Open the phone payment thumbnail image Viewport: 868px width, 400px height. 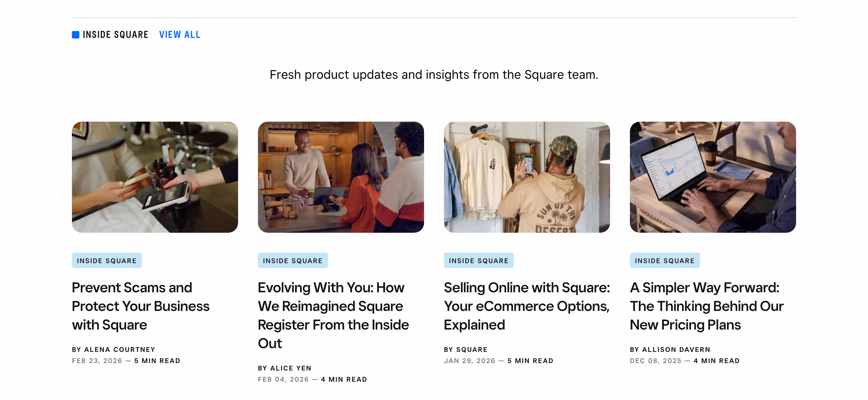[x=155, y=177]
